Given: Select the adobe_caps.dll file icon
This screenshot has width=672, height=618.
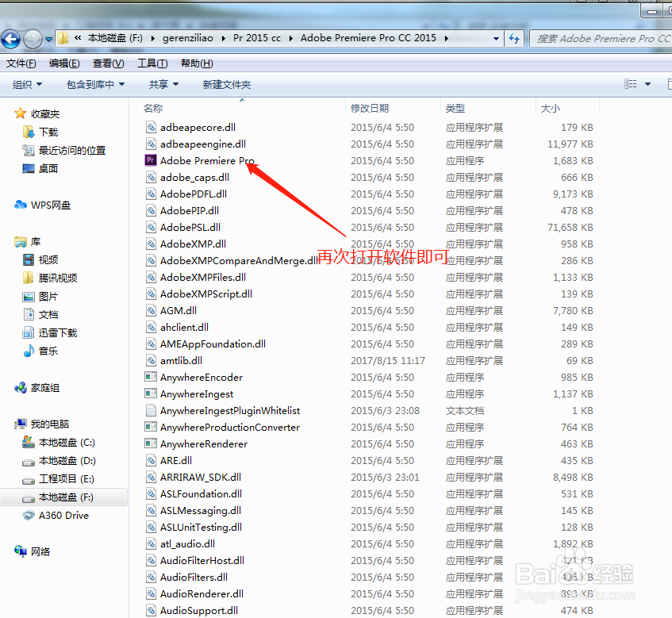Looking at the screenshot, I should point(151,177).
